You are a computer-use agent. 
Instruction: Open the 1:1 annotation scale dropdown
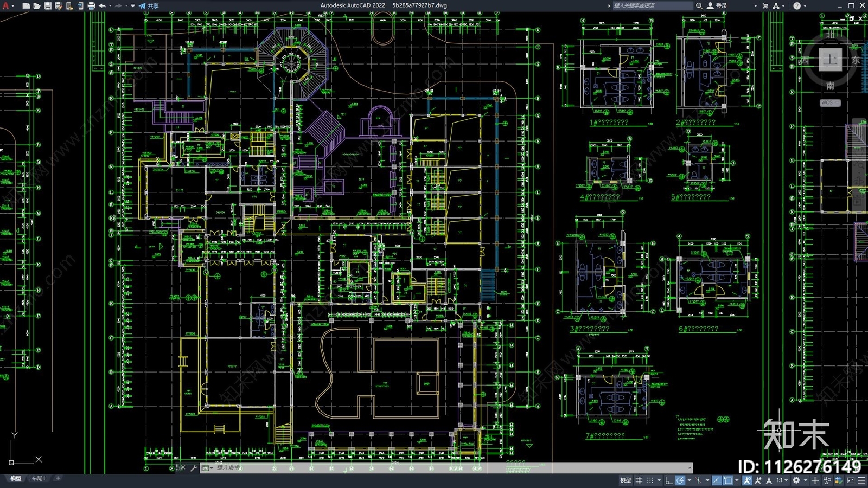(x=782, y=480)
